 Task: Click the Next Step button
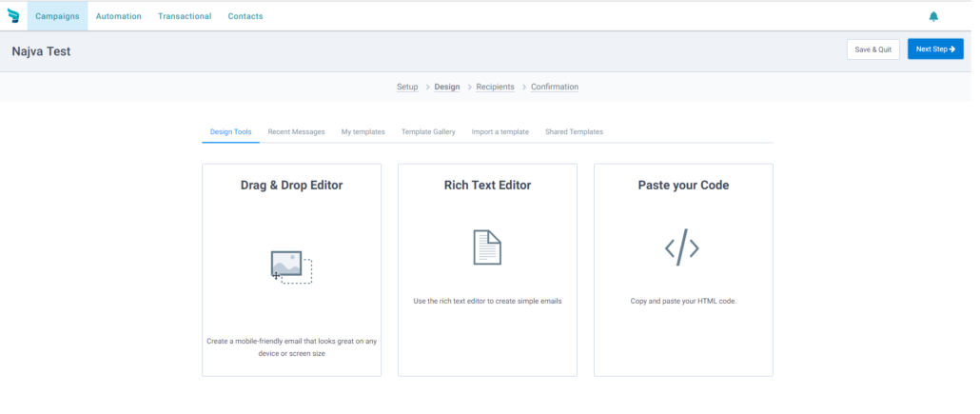click(935, 49)
